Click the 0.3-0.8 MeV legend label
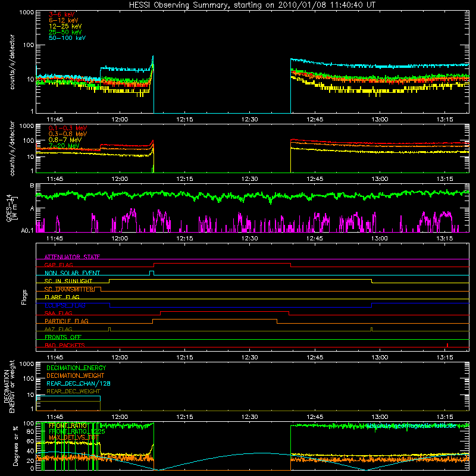Screen dimensions: 476x476 [x=68, y=134]
